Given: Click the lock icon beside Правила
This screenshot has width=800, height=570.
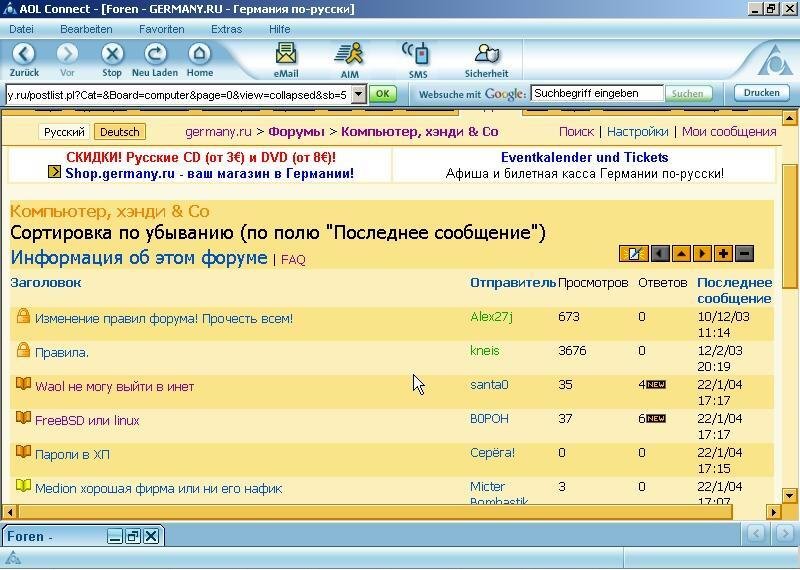Looking at the screenshot, I should click(x=23, y=350).
